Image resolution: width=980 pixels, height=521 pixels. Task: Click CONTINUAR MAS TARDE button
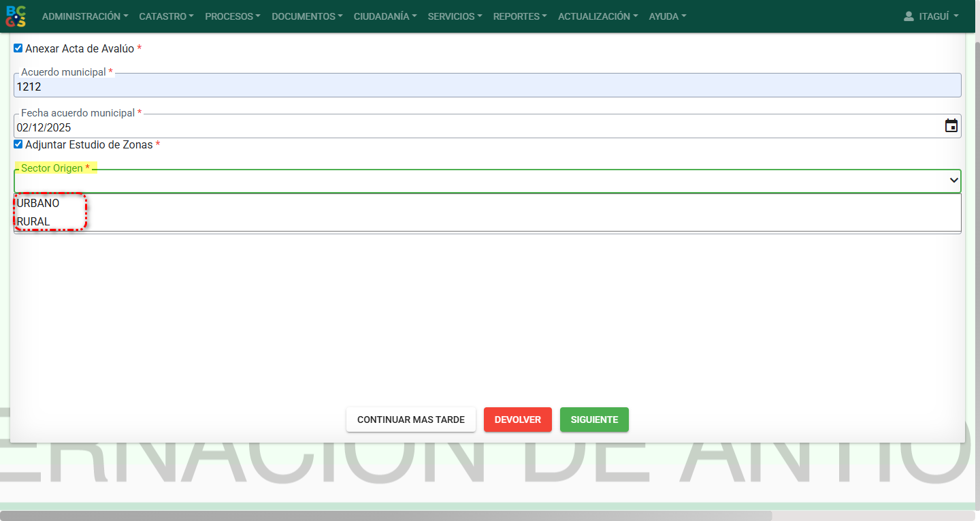(410, 420)
